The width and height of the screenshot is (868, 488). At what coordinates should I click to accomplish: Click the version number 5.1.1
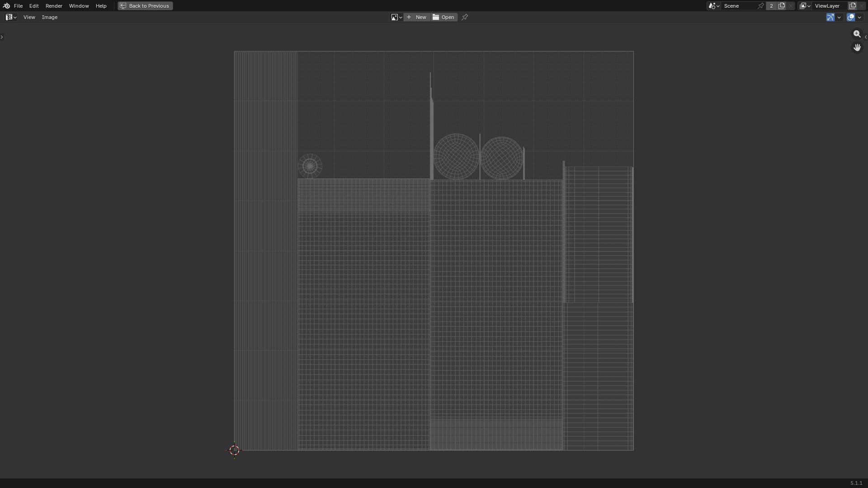pyautogui.click(x=856, y=483)
